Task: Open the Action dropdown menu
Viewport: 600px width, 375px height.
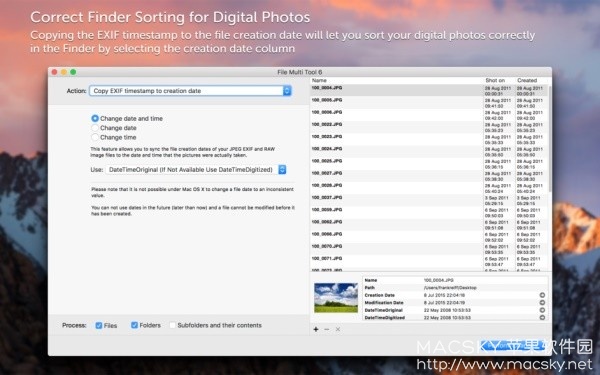Action: click(190, 91)
